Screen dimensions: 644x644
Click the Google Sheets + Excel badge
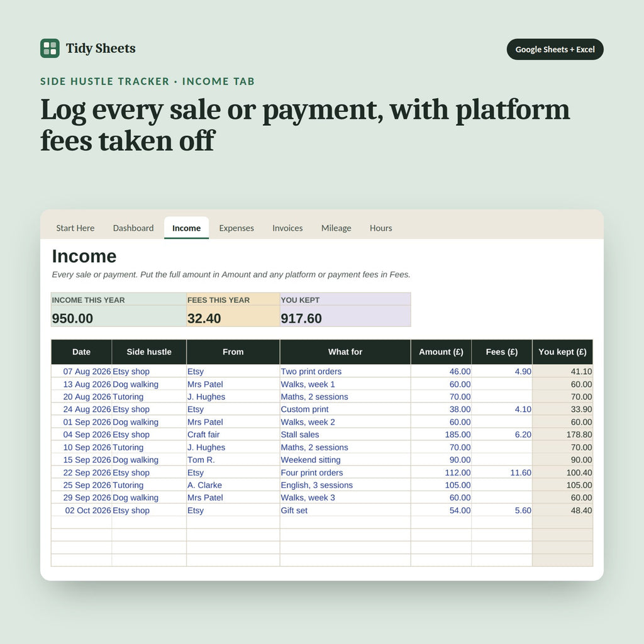click(x=555, y=49)
